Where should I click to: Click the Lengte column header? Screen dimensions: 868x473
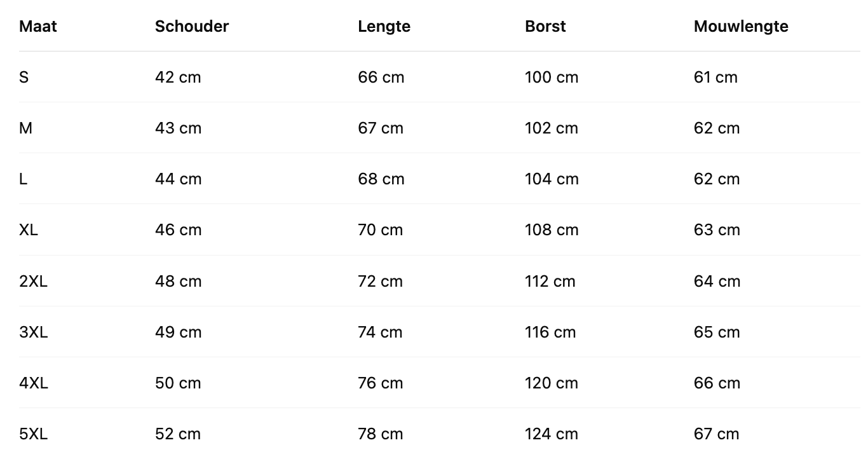click(384, 27)
